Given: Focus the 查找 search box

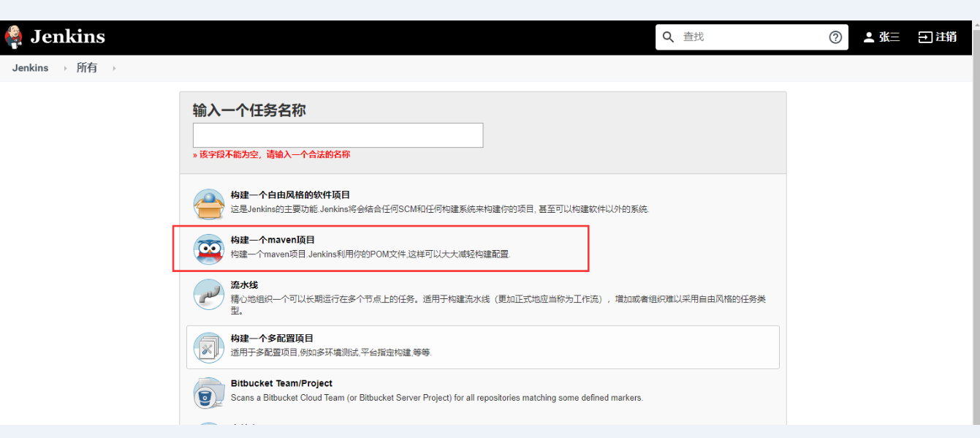Looking at the screenshot, I should [x=751, y=37].
